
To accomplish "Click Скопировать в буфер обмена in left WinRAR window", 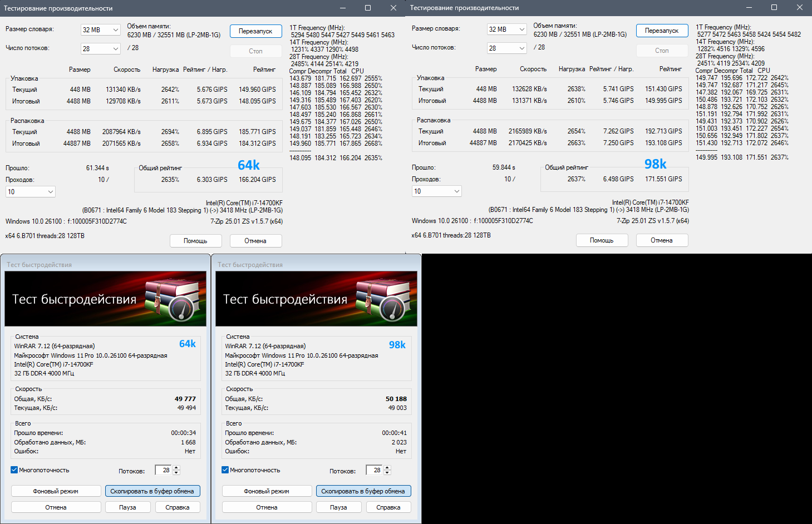I will [x=152, y=491].
